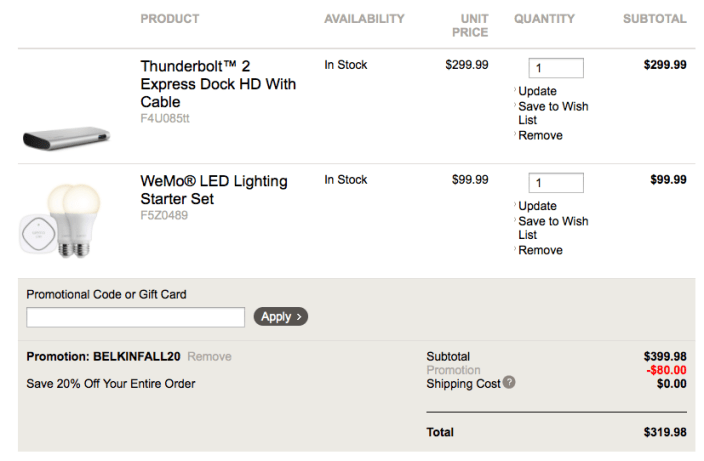
Task: Open the Thunderbolt 2 Express Dock product image
Action: 66,137
